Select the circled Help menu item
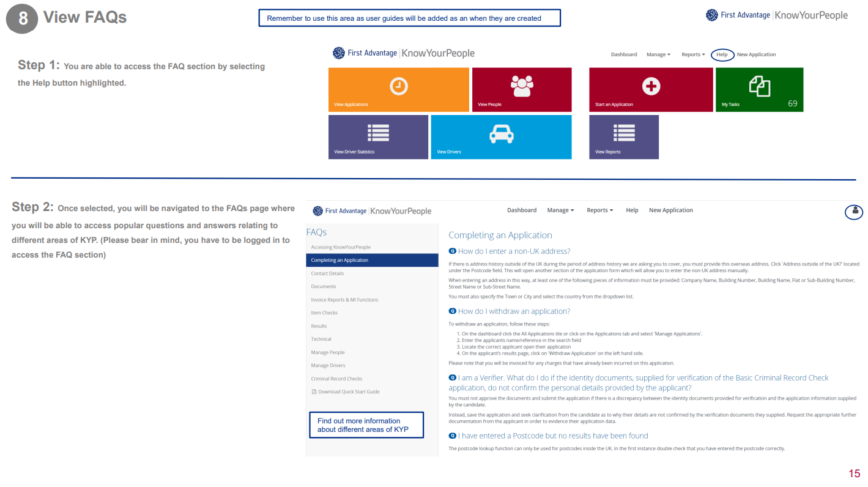The width and height of the screenshot is (868, 487). 722,54
